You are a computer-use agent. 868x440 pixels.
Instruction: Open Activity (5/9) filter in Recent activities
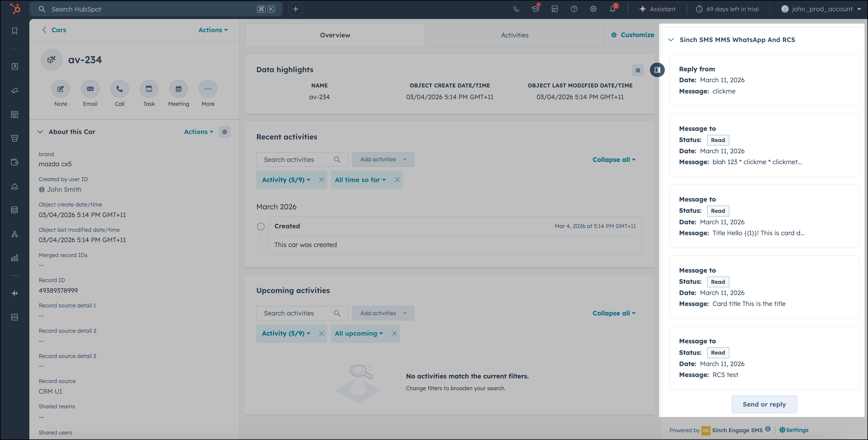(286, 180)
